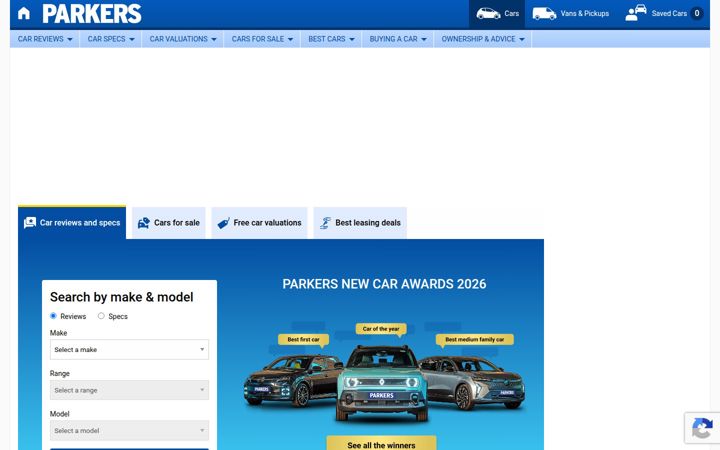Screen dimensions: 720x450
Task: Switch to Car reviews and specs tab
Action: pyautogui.click(x=72, y=223)
